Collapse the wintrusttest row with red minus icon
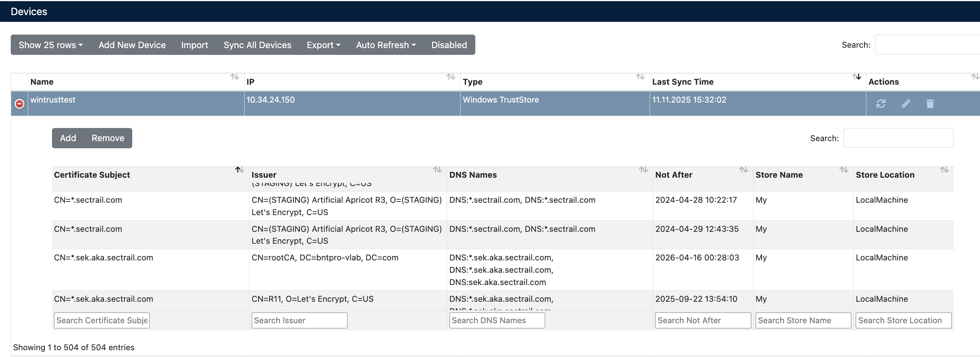This screenshot has width=980, height=357. click(x=19, y=104)
